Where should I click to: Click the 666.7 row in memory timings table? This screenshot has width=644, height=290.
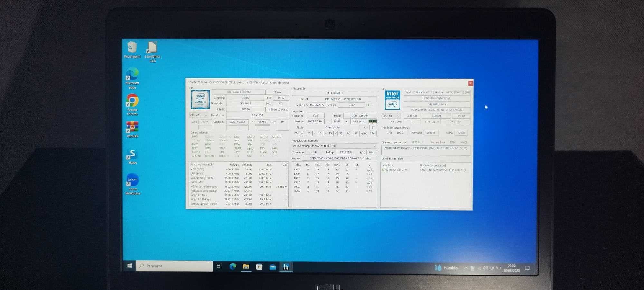334,191
